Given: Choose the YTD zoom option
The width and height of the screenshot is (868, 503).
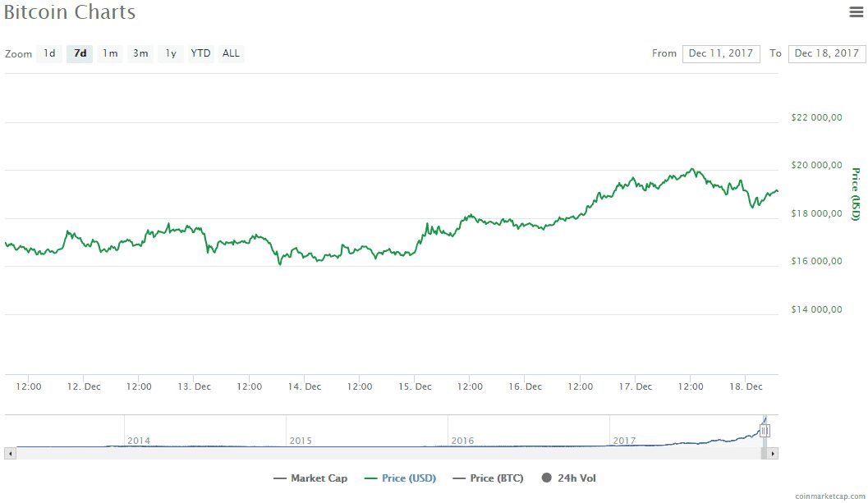Looking at the screenshot, I should pos(200,53).
